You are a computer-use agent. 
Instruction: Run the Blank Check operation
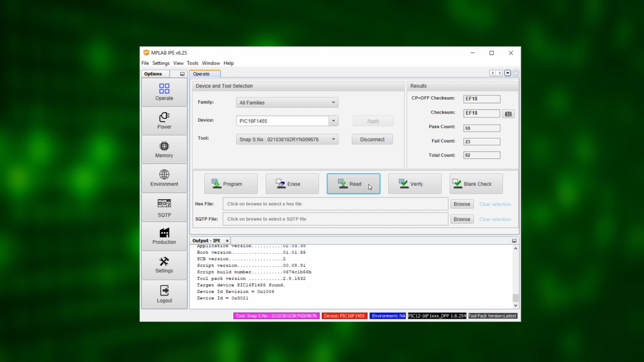tap(476, 184)
